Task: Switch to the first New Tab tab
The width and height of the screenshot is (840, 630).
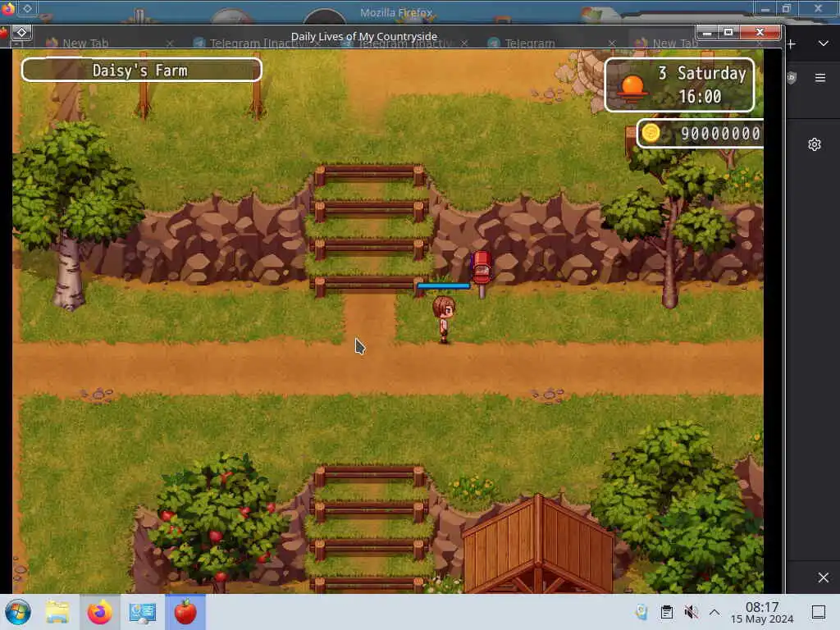Action: click(85, 43)
